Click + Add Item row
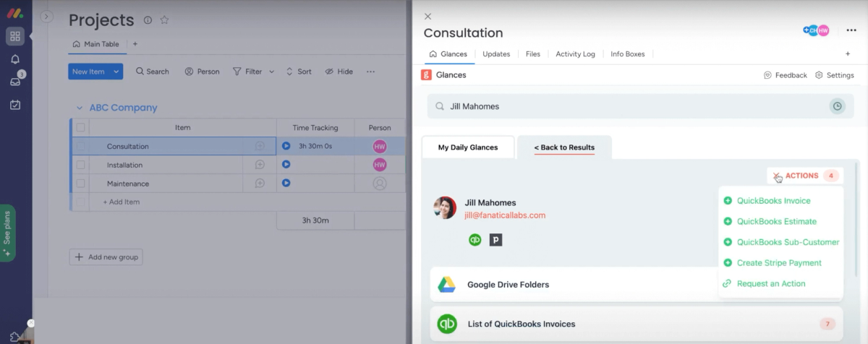The height and width of the screenshot is (344, 868). click(122, 202)
